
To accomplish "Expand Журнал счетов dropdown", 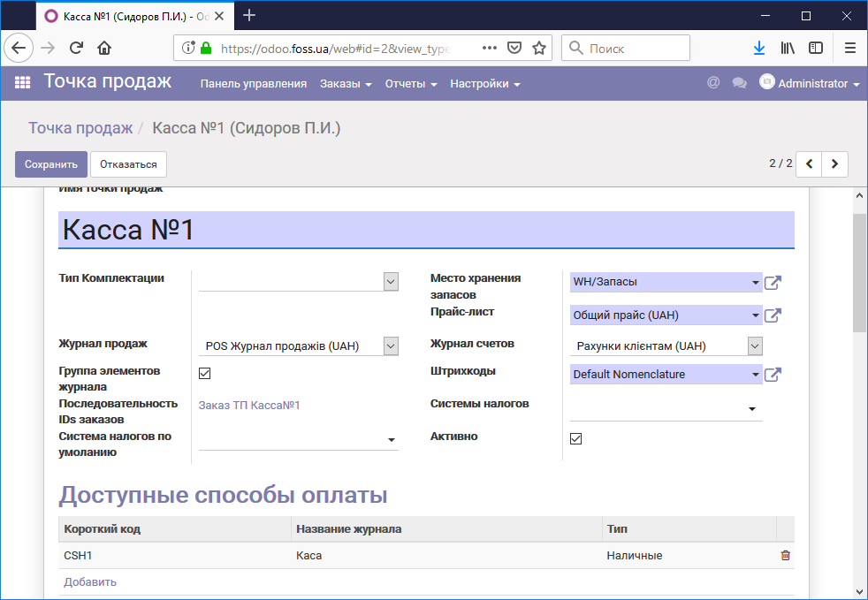I will tap(755, 346).
